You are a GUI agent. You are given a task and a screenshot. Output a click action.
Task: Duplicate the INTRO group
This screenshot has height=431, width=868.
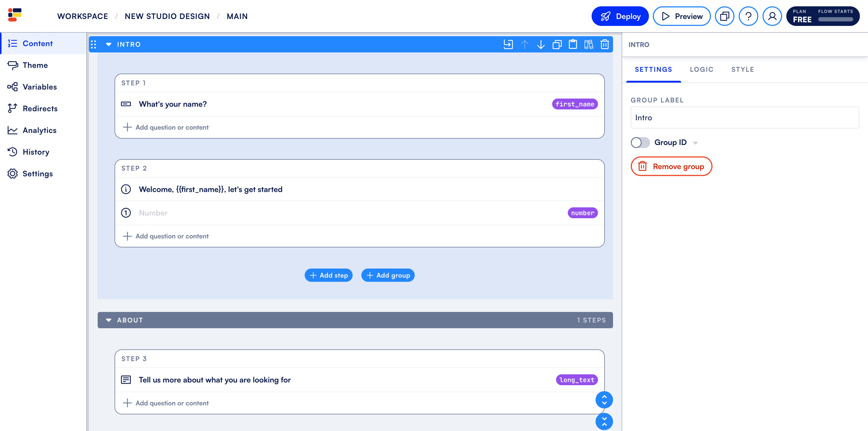[557, 44]
